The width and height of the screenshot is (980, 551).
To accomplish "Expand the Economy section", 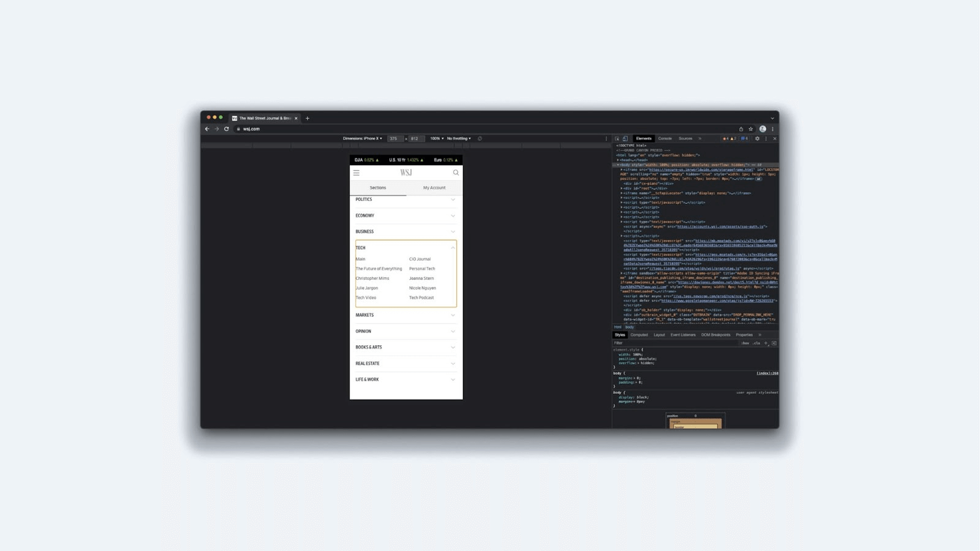I will (406, 215).
